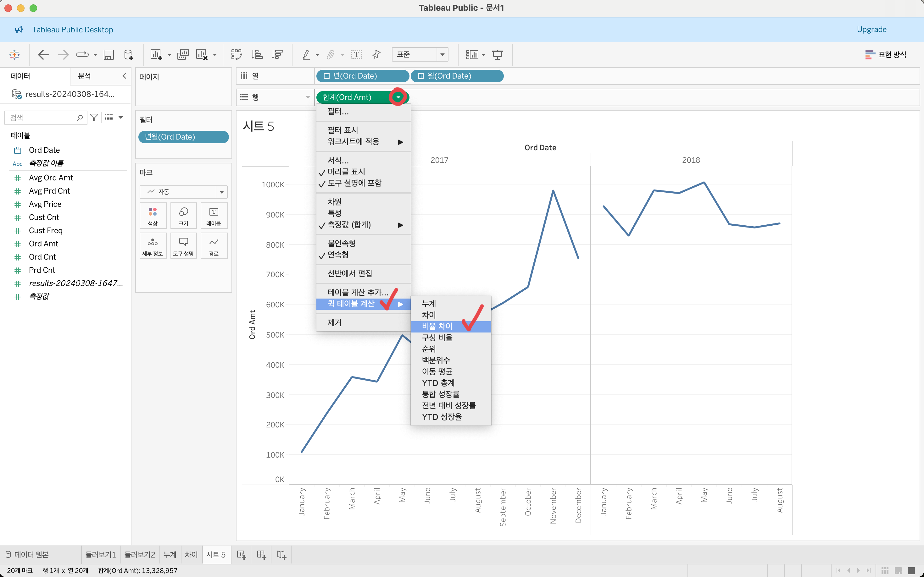Expand the 월(Ord Date) pill plus icon

(421, 76)
